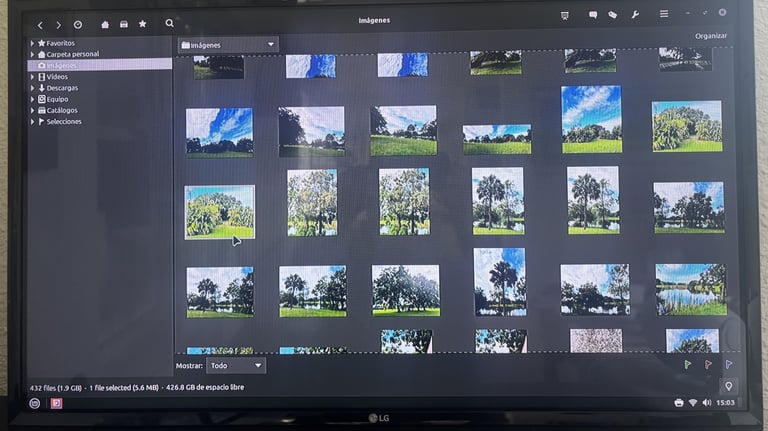Select the tall blue-sky portrait thumbnail in second row
This screenshot has width=768, height=431.
[592, 119]
